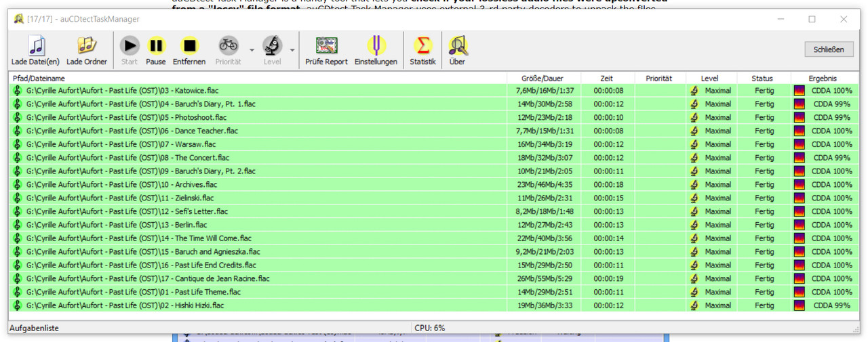This screenshot has height=342, width=868.
Task: Click the 00:00:19 time cell
Action: (608, 279)
